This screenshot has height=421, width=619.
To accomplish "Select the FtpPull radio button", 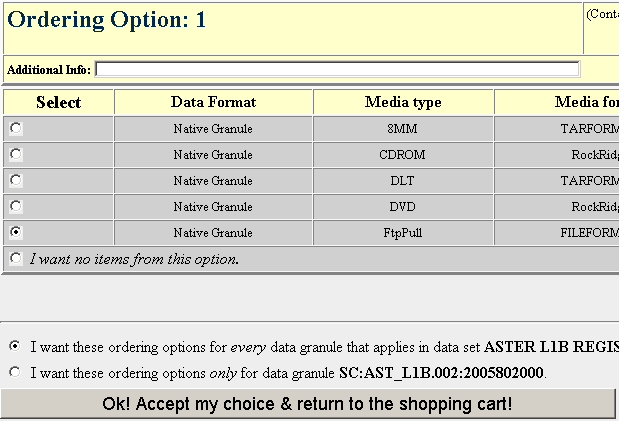I will point(16,232).
